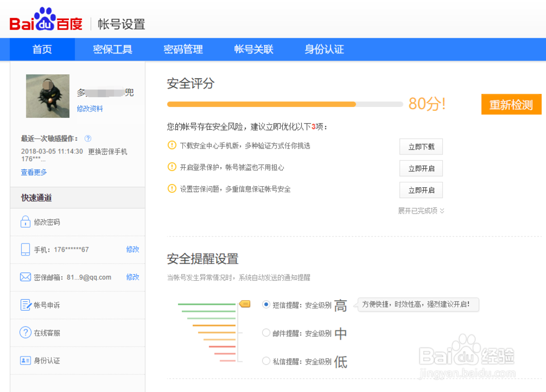Click the help icon next to 最近一次敏感操作
The height and width of the screenshot is (392, 546).
(x=88, y=139)
